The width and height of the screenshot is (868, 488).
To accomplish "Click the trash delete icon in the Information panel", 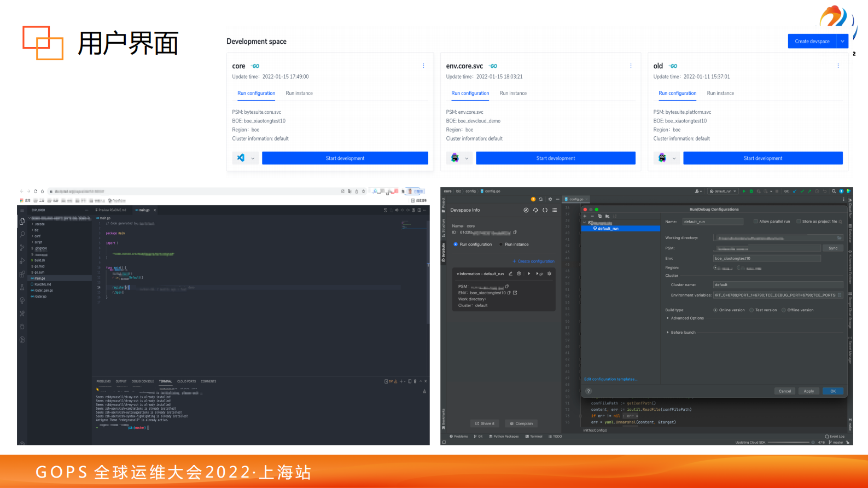I will (519, 274).
